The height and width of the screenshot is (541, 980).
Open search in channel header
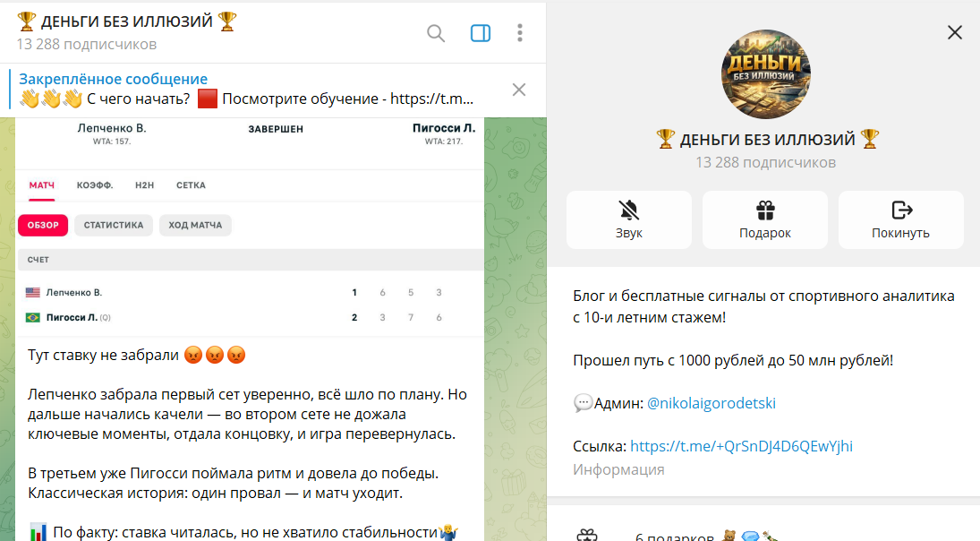436,33
